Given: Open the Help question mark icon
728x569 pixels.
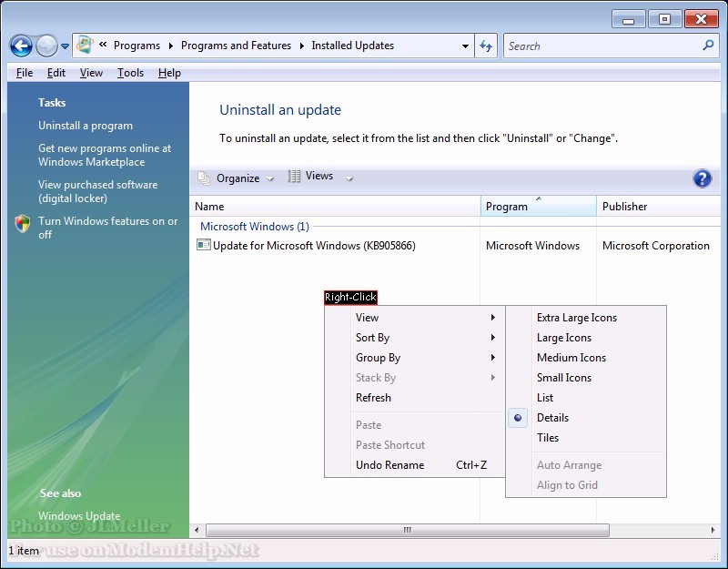Looking at the screenshot, I should pos(702,178).
